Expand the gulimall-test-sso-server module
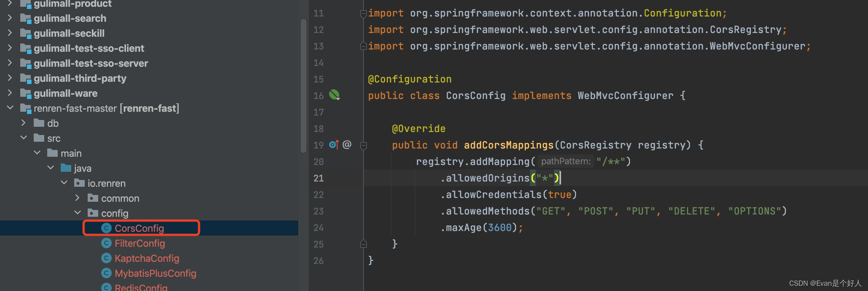868x291 pixels. (10, 63)
